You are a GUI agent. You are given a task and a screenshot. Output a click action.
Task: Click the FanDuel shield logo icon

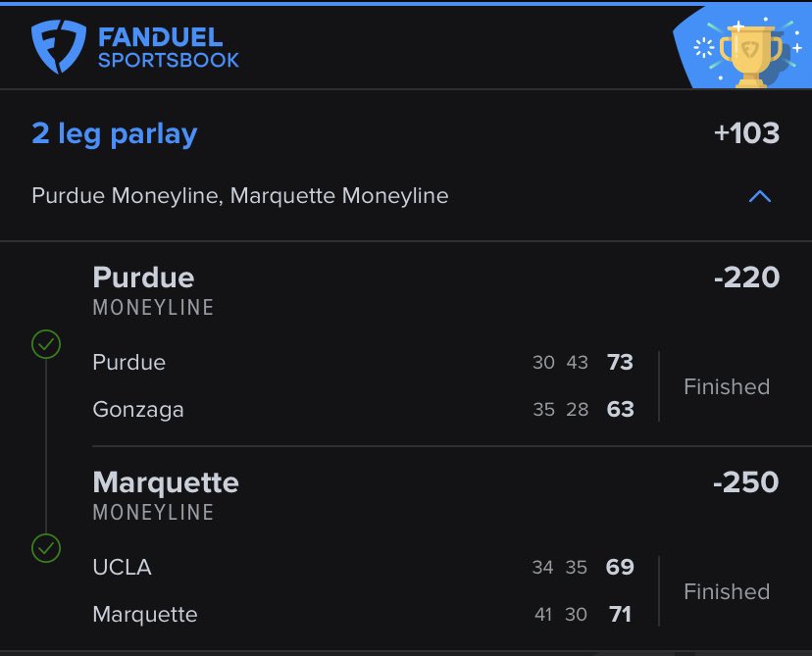[59, 46]
